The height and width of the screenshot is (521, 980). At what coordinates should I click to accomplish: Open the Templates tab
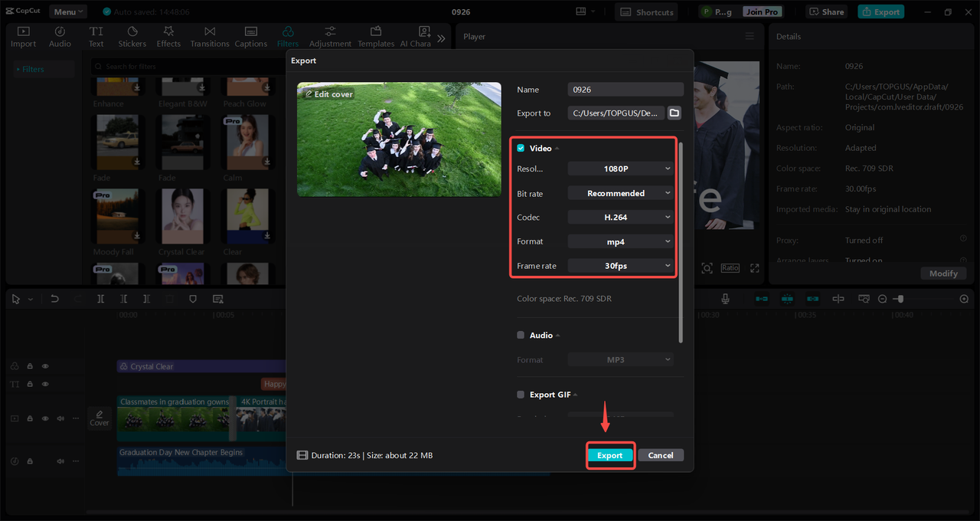click(376, 37)
